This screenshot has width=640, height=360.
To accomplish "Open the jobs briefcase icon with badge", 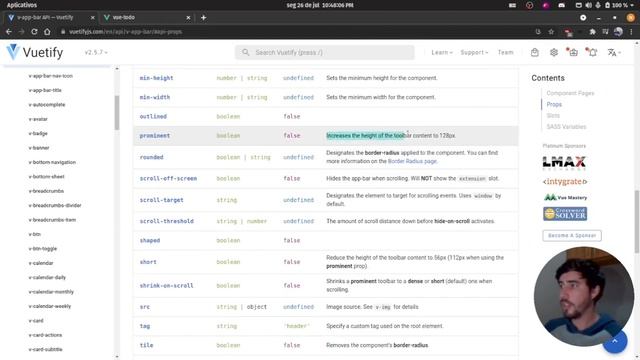I will (x=573, y=52).
